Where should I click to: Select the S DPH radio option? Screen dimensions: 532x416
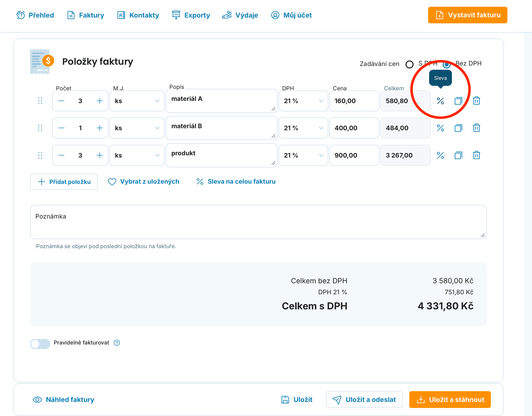[x=410, y=64]
